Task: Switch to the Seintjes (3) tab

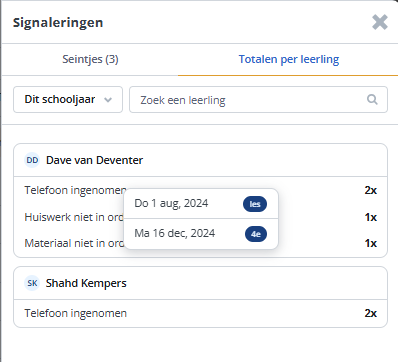Action: [90, 59]
